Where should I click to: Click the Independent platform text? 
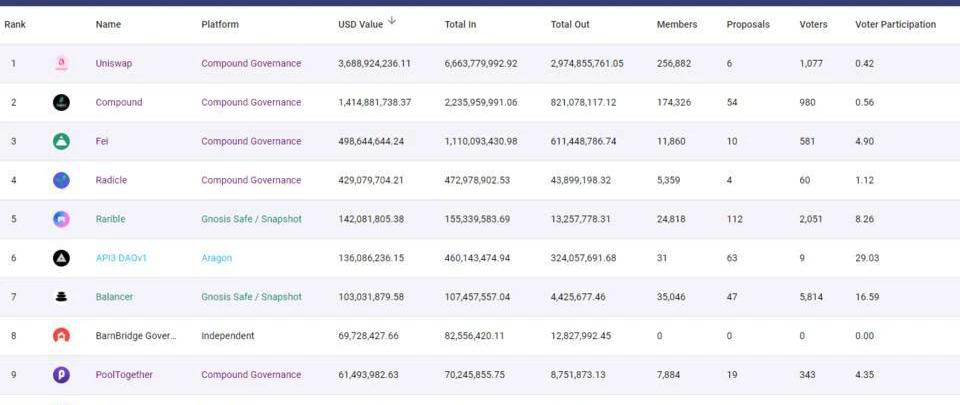(x=228, y=336)
